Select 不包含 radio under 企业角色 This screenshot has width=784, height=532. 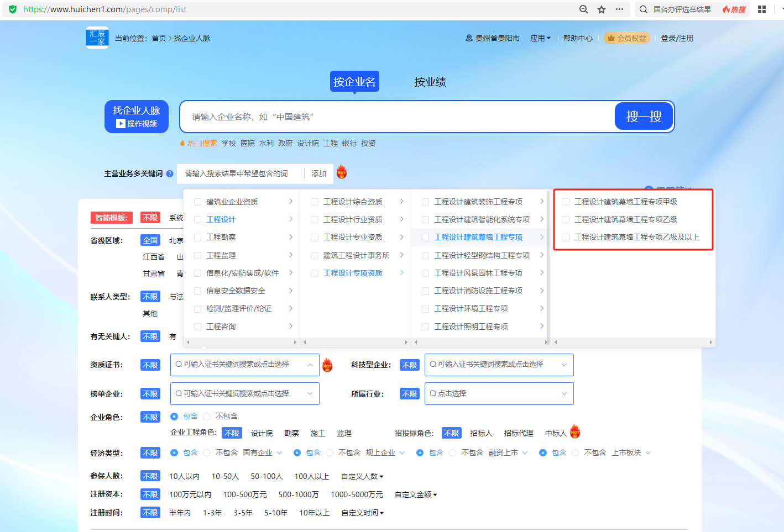[207, 417]
